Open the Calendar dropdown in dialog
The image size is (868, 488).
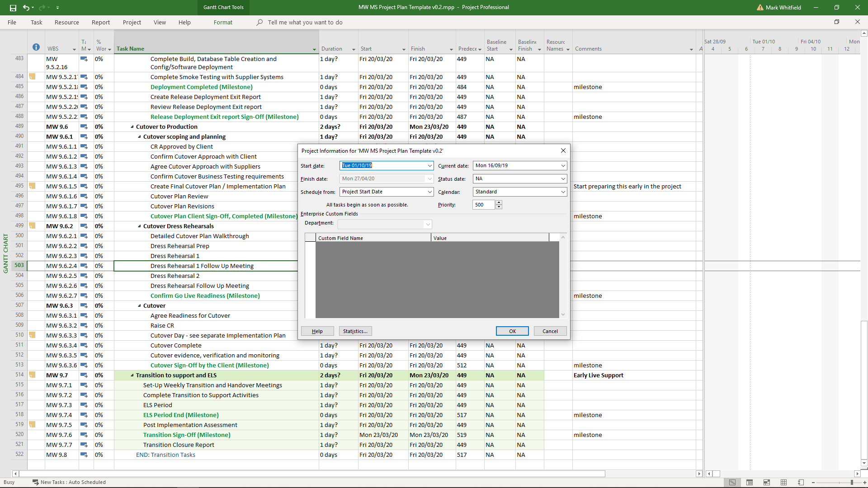tap(563, 192)
